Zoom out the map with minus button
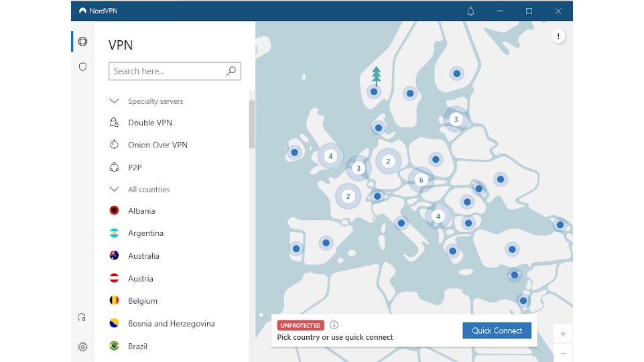The image size is (644, 362). click(563, 353)
